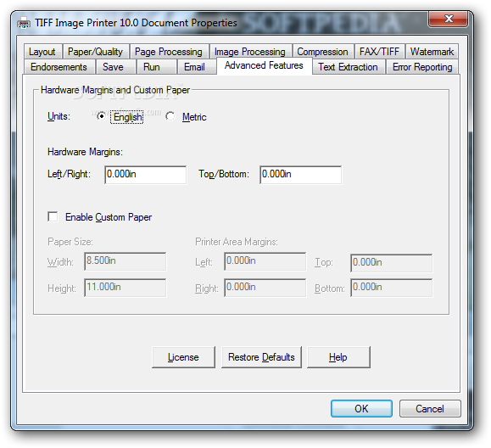Click the paper Height field

click(126, 288)
